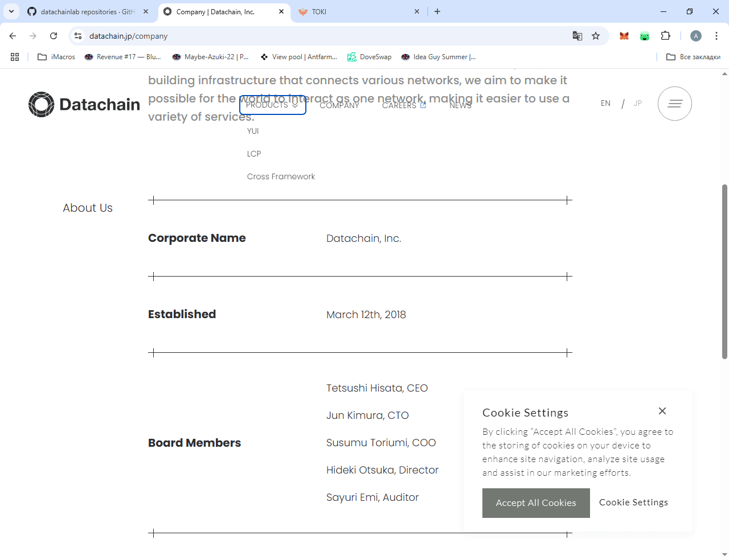Click the translate page icon

(578, 36)
